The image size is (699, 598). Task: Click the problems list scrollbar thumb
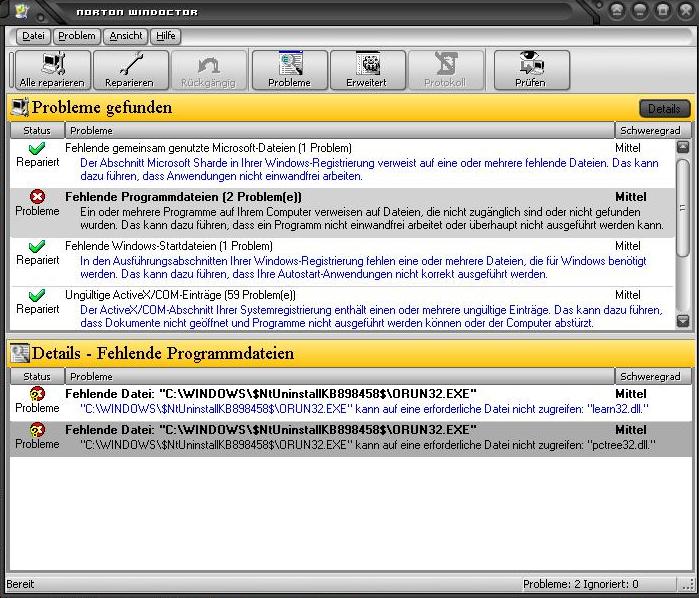coord(683,208)
